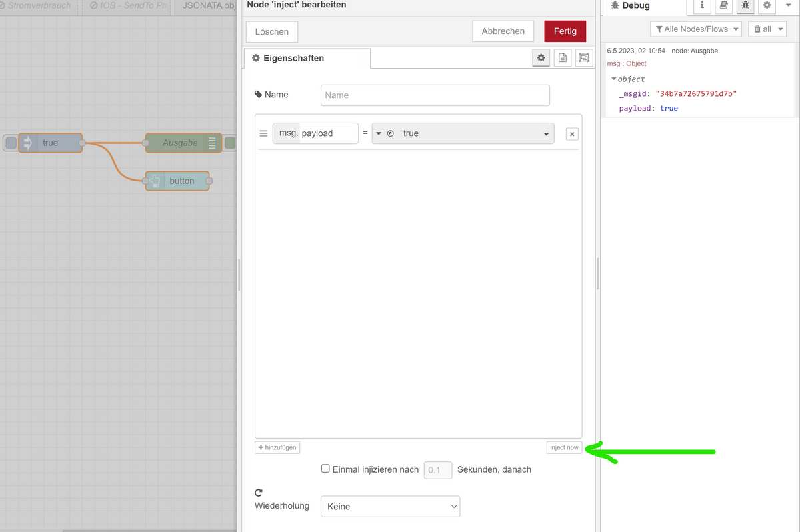Screen dimensions: 800x532
Task: Click the output port of the true node
Action: point(83,143)
